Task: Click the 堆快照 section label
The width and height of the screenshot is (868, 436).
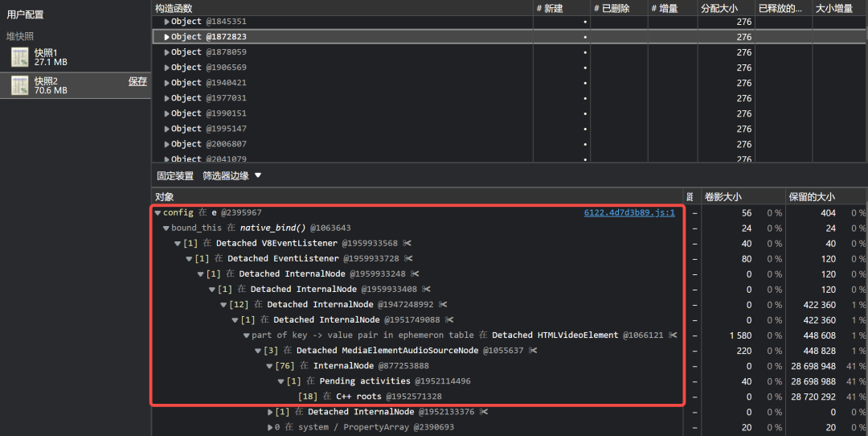Action: (20, 36)
